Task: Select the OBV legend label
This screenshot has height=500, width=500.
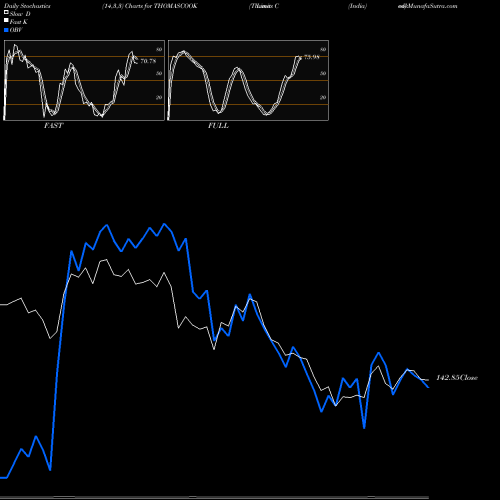Action: pyautogui.click(x=16, y=30)
